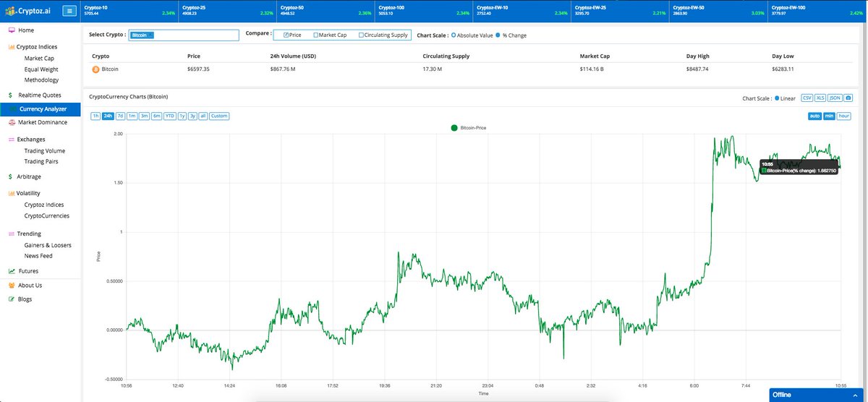The width and height of the screenshot is (868, 402).
Task: Click the Cryptoz-EW-25 index ticker
Action: (x=619, y=10)
